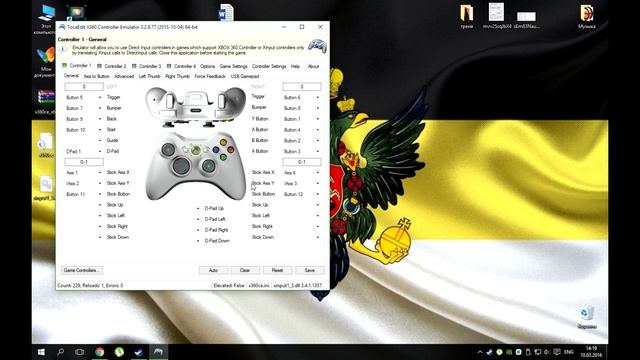
Task: Switch to the Controller 3 tab
Action: pos(147,66)
